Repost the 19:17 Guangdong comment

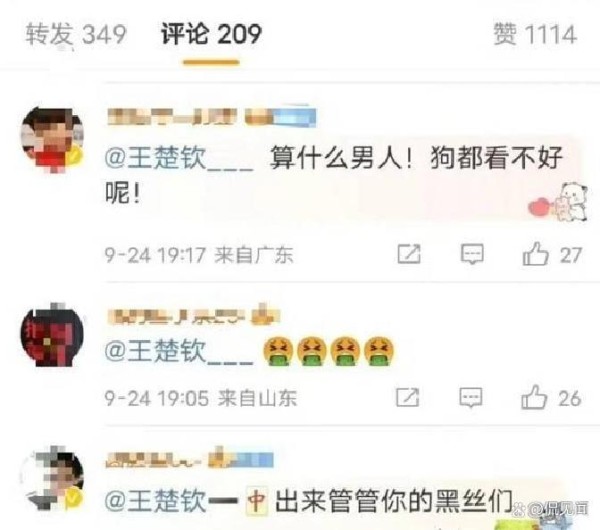click(x=409, y=254)
